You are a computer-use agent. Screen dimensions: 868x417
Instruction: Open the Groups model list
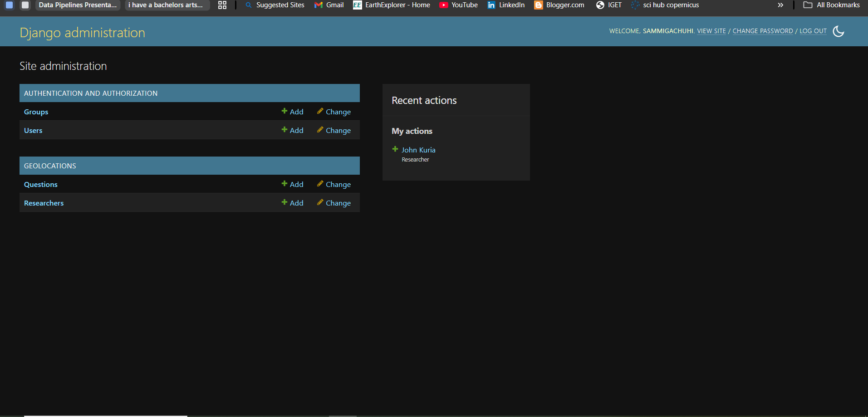pos(36,112)
